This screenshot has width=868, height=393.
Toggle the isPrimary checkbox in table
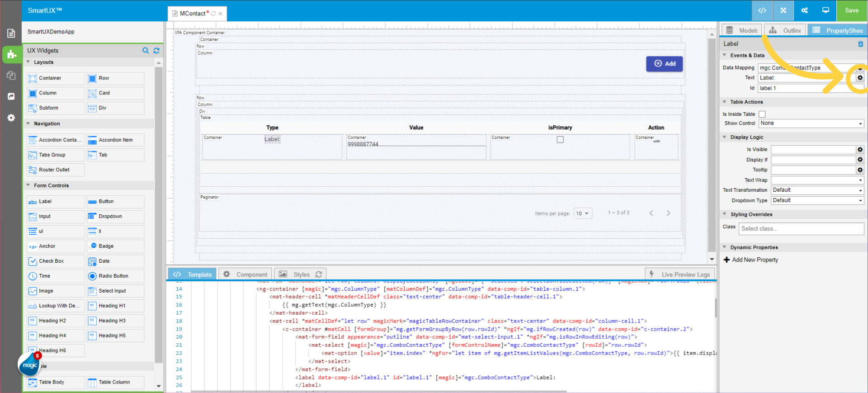[x=560, y=140]
